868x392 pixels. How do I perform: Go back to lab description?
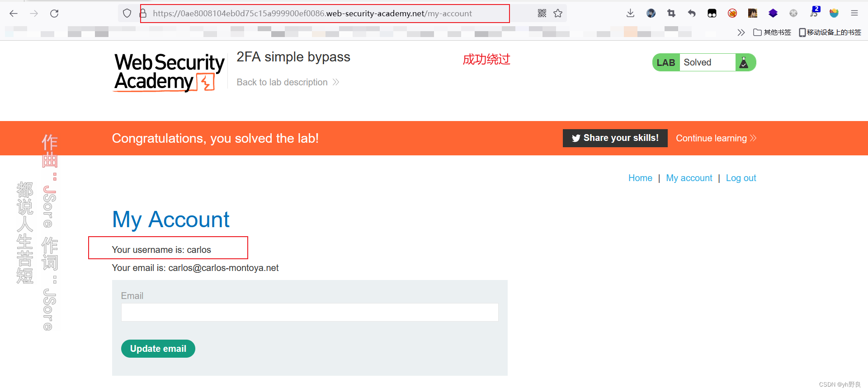click(288, 82)
